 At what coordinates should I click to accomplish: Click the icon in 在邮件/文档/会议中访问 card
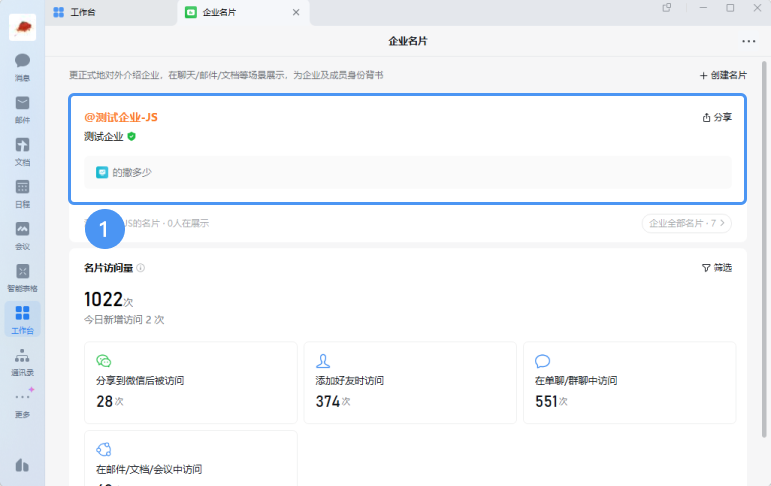[x=104, y=450]
